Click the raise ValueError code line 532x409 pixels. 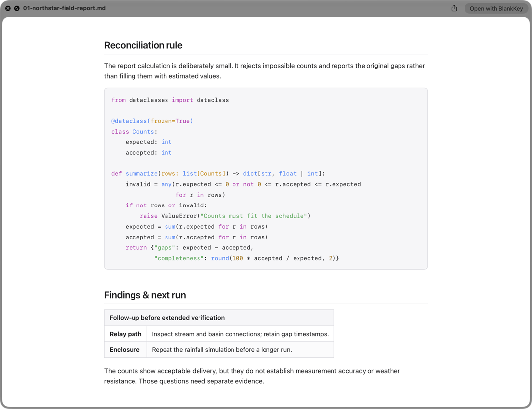(225, 216)
